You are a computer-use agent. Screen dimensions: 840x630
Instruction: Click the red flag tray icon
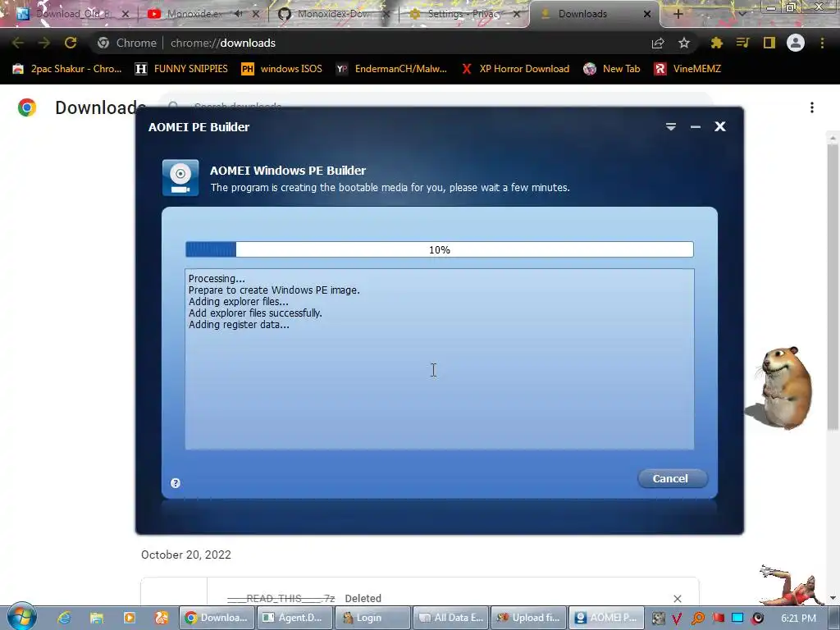pyautogui.click(x=718, y=619)
